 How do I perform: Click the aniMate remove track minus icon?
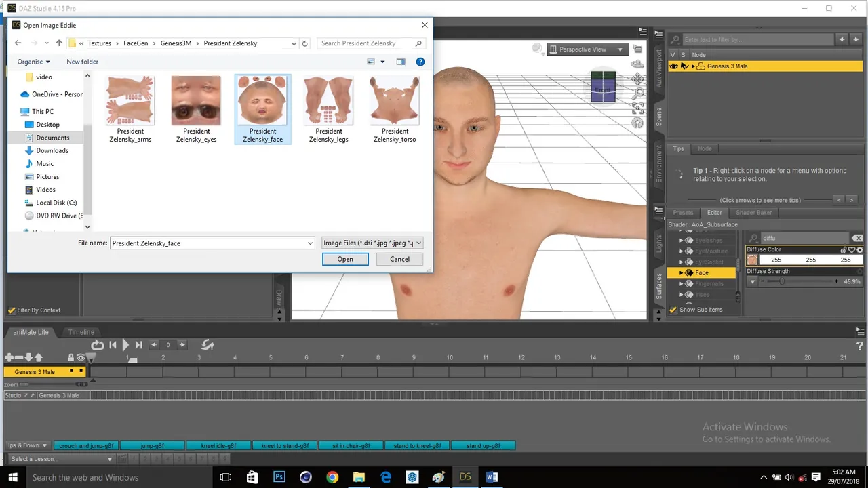pos(19,357)
